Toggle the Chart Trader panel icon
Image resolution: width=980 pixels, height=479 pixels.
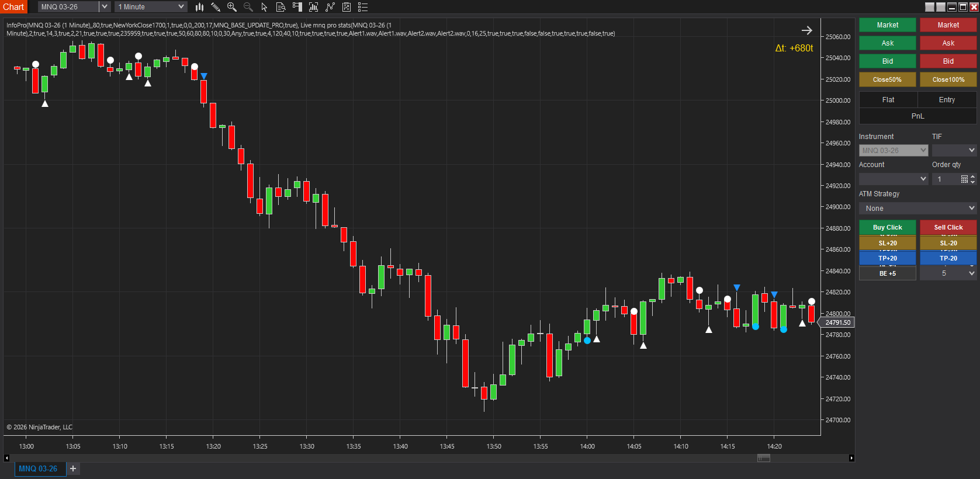pos(297,7)
